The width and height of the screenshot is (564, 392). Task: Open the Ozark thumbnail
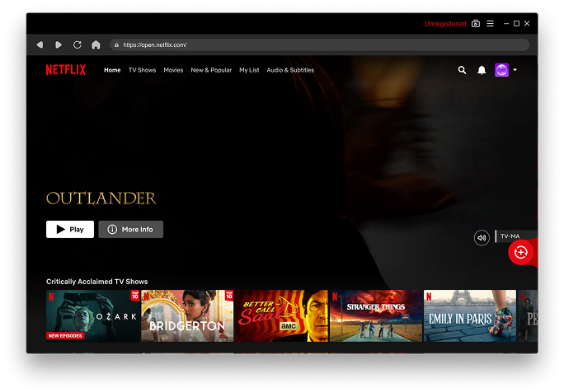[93, 316]
